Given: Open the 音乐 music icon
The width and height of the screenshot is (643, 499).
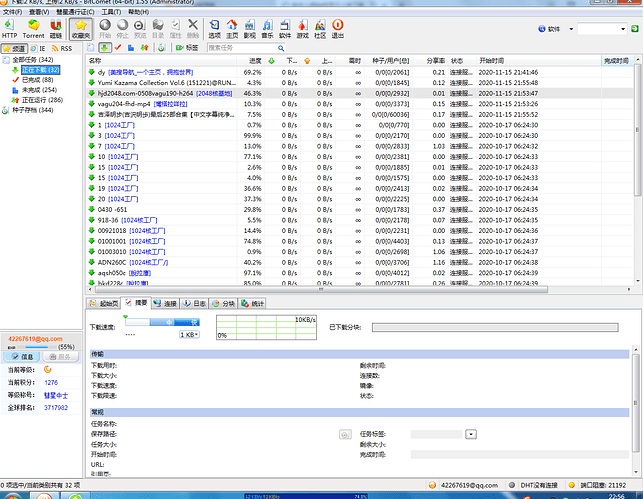Looking at the screenshot, I should point(267,29).
